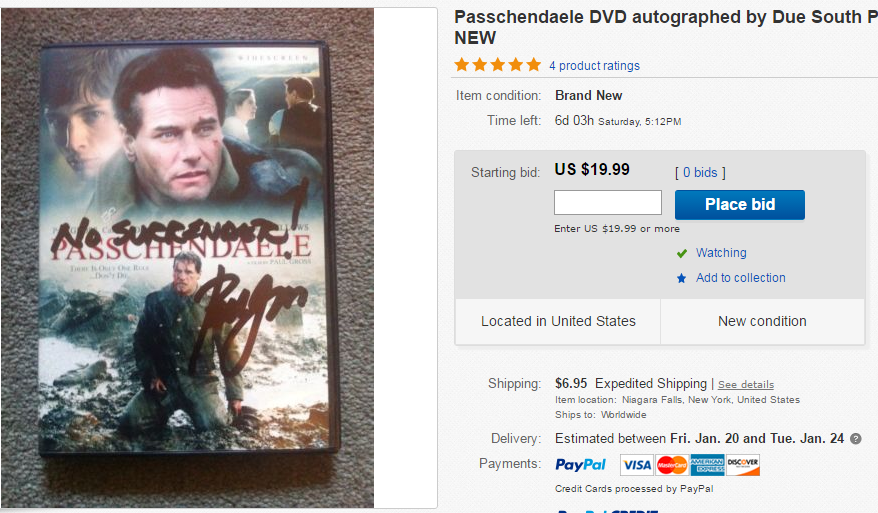The image size is (878, 513).
Task: Open the 4 product ratings link
Action: (x=594, y=66)
